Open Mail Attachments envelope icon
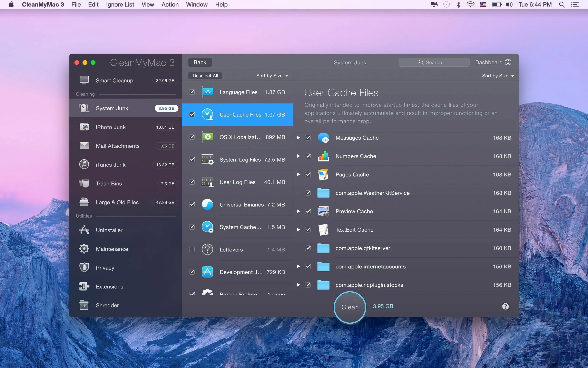Screen dimensions: 588x368 (84, 146)
